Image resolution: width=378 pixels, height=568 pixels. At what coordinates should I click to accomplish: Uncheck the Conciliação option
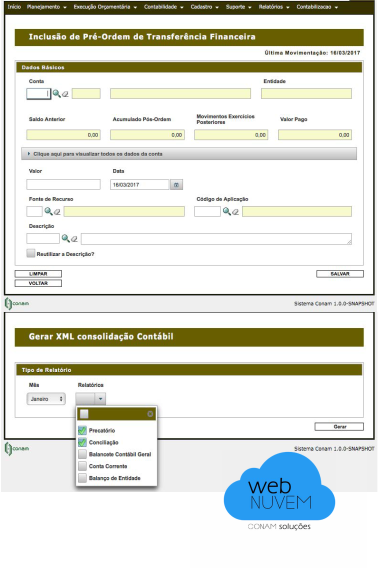click(x=83, y=442)
